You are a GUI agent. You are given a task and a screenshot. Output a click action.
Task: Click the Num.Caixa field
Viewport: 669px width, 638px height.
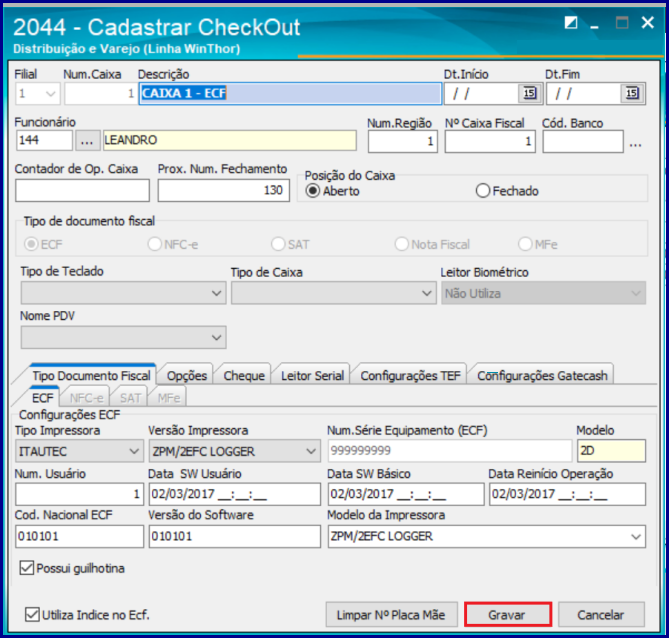pyautogui.click(x=100, y=93)
